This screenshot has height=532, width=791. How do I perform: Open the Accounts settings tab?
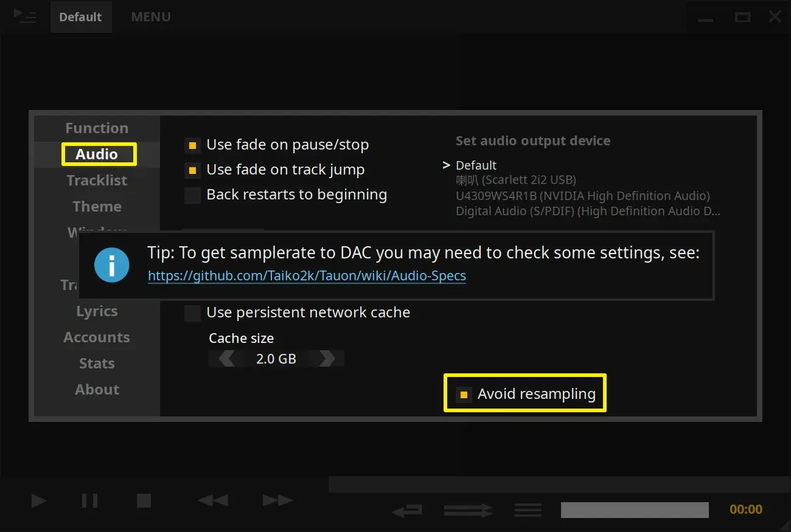(x=97, y=337)
